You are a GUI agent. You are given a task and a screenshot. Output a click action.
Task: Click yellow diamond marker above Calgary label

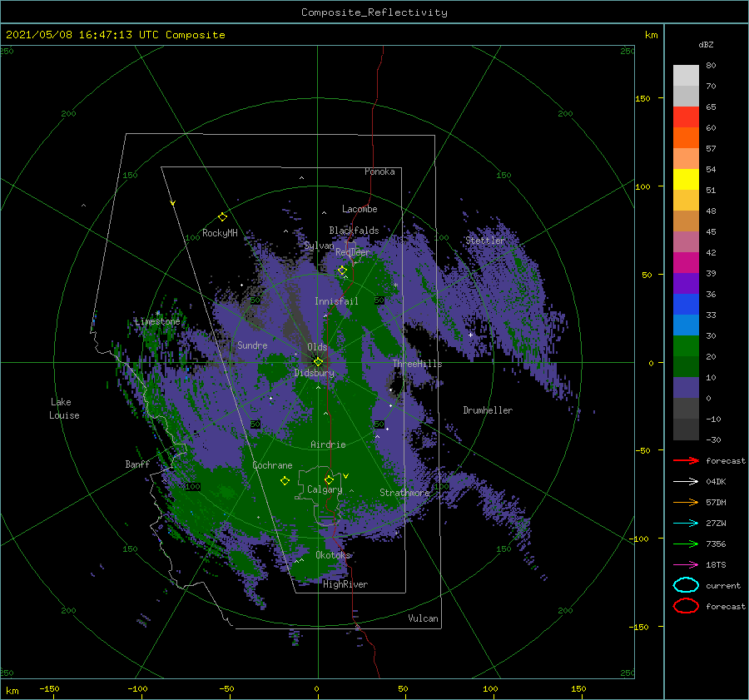329,479
